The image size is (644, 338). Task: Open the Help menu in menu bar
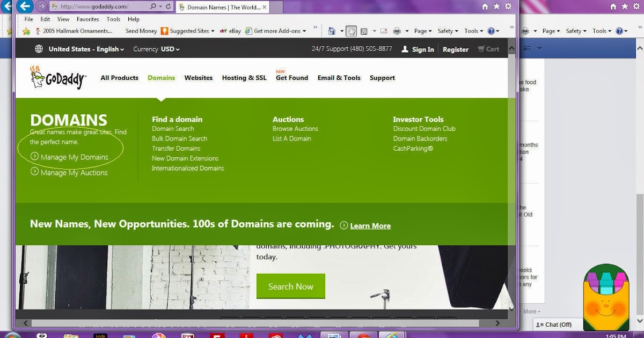134,19
